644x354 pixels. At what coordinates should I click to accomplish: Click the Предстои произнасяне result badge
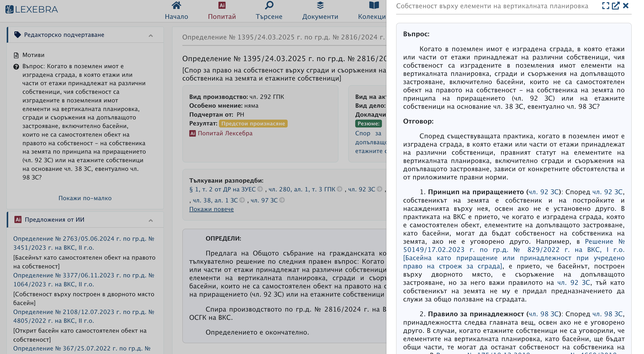(253, 123)
